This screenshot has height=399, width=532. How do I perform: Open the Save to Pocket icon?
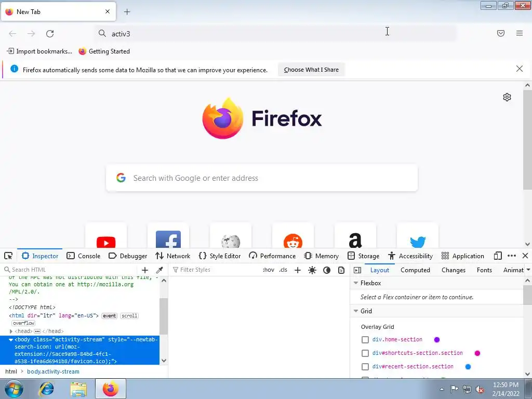coord(501,33)
